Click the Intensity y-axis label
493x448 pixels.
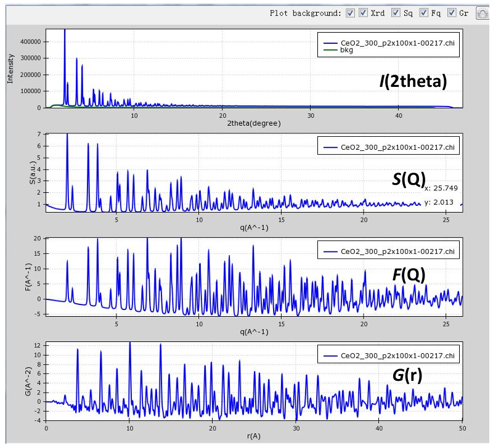click(x=10, y=69)
